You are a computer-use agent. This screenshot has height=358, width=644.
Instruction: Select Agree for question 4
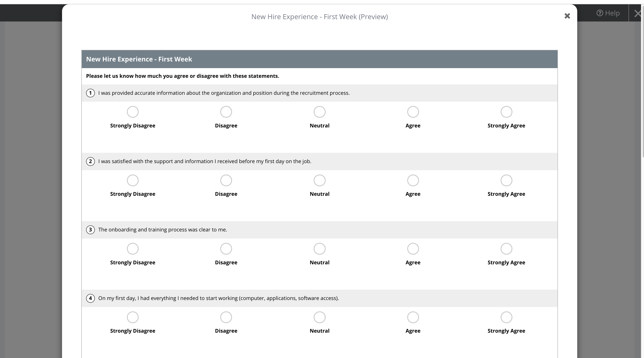click(x=413, y=317)
